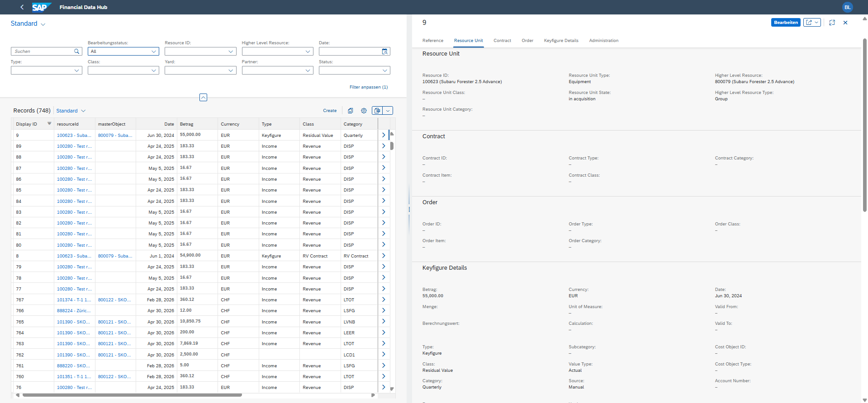Switch to the Keyfigure Details tab
868x403 pixels.
tap(561, 41)
